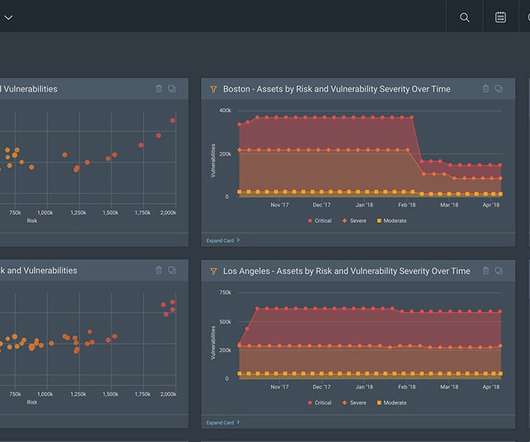
Task: Select highest red scatter point in top-left chart
Action: (x=173, y=120)
